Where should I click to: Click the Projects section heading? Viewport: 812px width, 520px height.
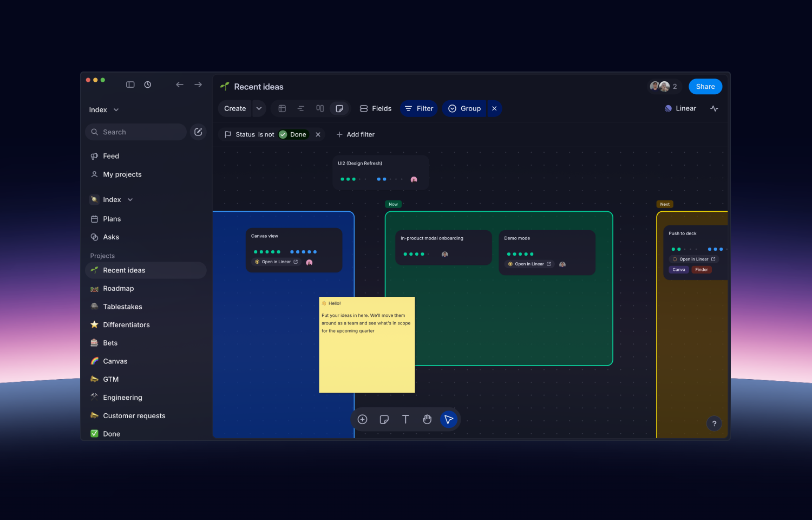102,256
